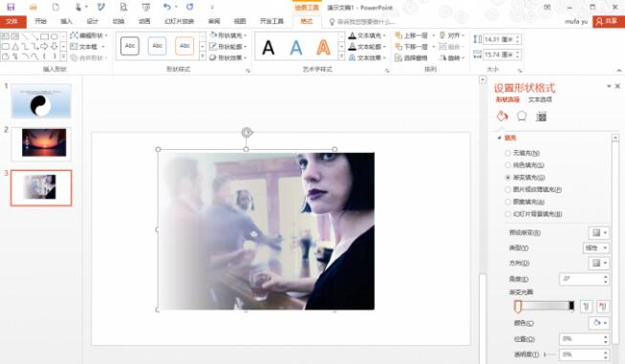Viewport: 625px width, 364px height.
Task: Apply blue outlined Abc shape style
Action: click(157, 46)
